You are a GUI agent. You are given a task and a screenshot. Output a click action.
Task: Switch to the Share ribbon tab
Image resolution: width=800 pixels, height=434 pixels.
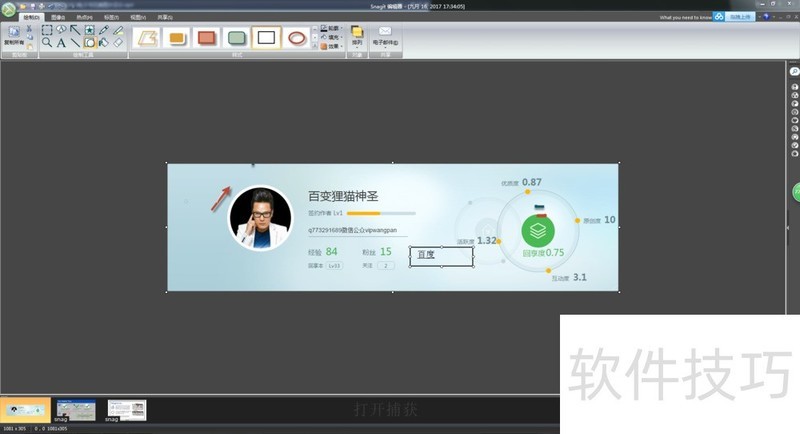(165, 17)
